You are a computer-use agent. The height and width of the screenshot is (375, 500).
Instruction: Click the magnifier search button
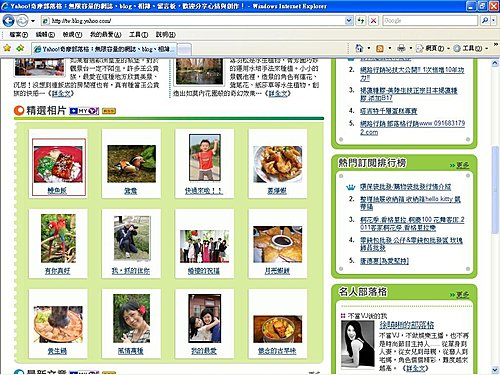click(485, 21)
